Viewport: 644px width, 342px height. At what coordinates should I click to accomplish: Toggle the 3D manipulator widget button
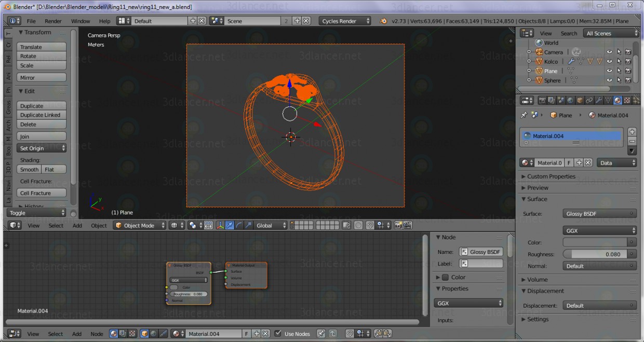point(220,225)
